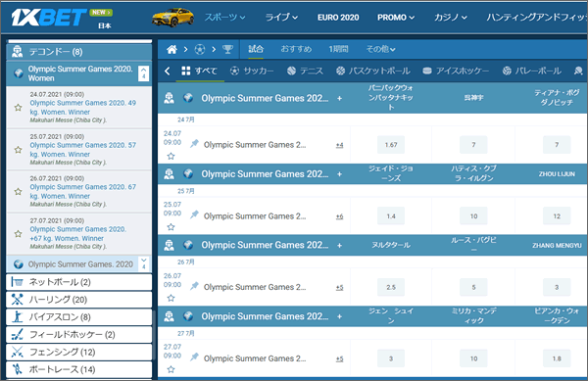Select odds 2.5 on 26.07 event
The width and height of the screenshot is (588, 381).
(x=391, y=287)
